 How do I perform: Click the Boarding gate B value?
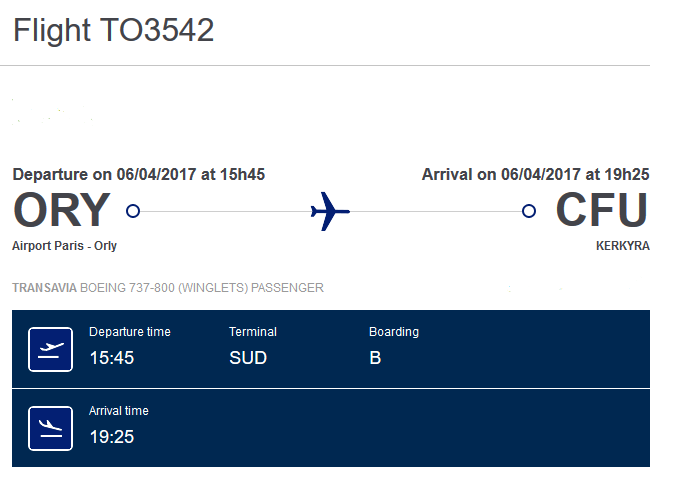(x=375, y=358)
